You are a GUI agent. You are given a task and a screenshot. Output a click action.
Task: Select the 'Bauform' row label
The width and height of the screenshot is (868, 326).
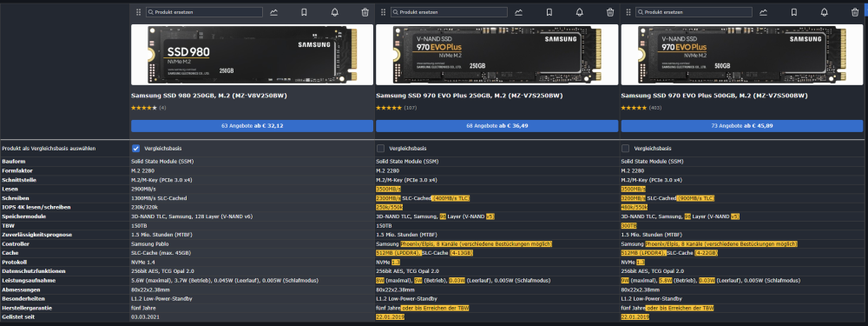tap(14, 162)
